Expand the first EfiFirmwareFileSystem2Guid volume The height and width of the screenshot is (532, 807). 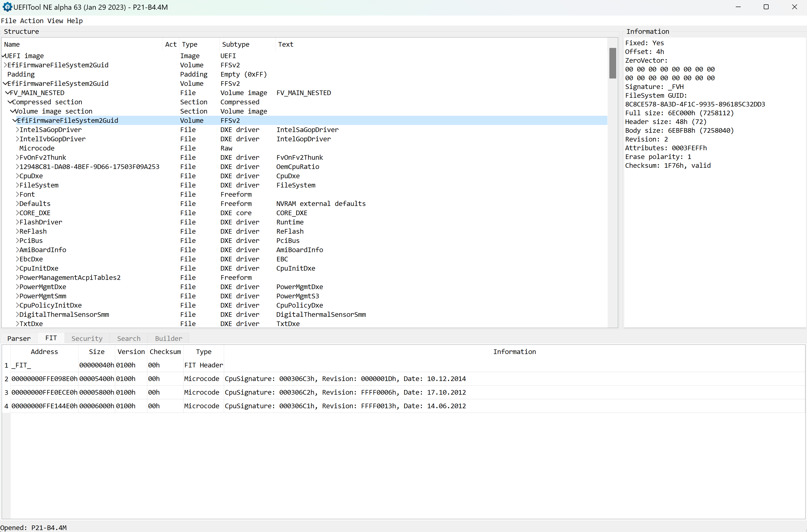pos(5,65)
